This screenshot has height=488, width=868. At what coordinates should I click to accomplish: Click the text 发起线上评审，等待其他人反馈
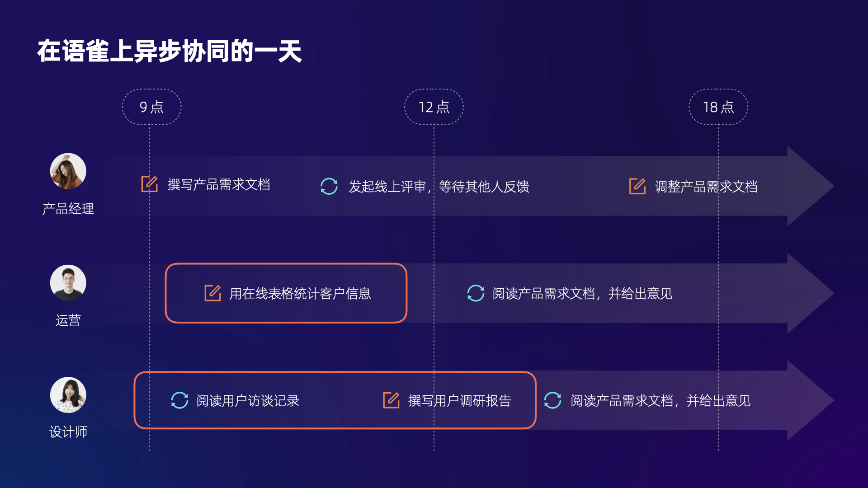[439, 186]
